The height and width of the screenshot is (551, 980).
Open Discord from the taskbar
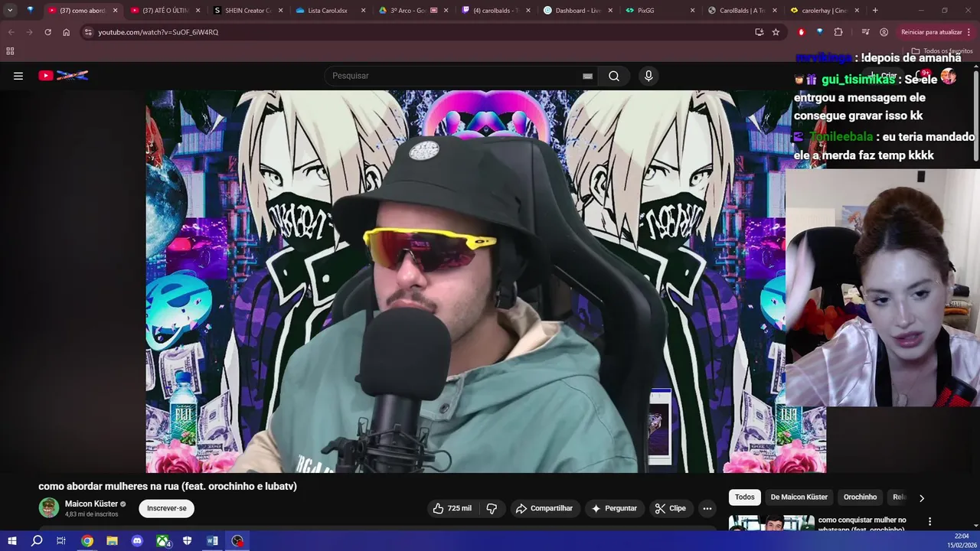tap(137, 541)
